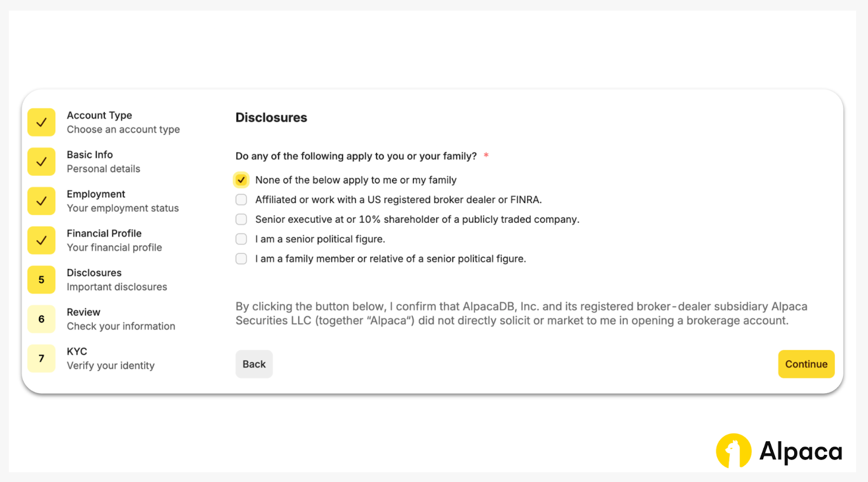
Task: Click the step 6 Review number icon
Action: point(41,319)
